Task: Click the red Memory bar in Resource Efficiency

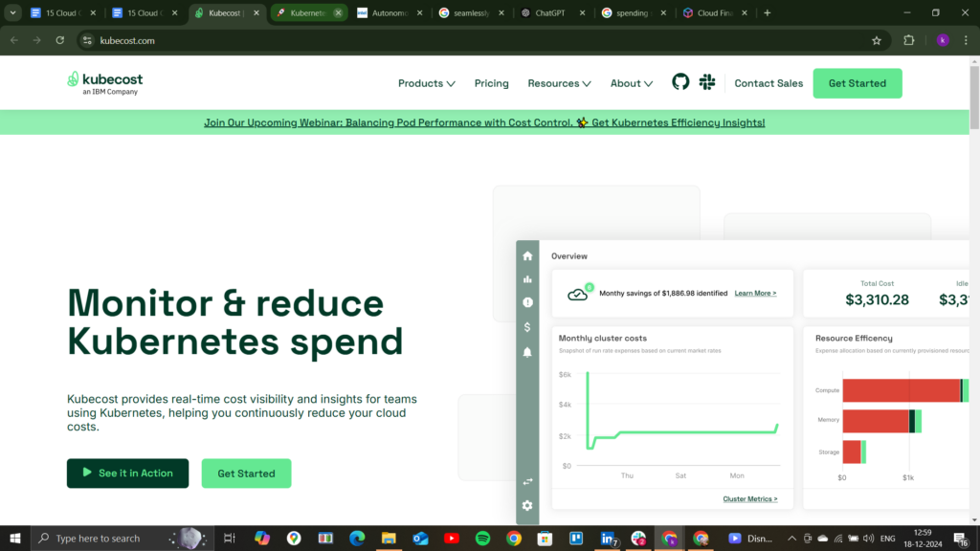Action: tap(875, 421)
